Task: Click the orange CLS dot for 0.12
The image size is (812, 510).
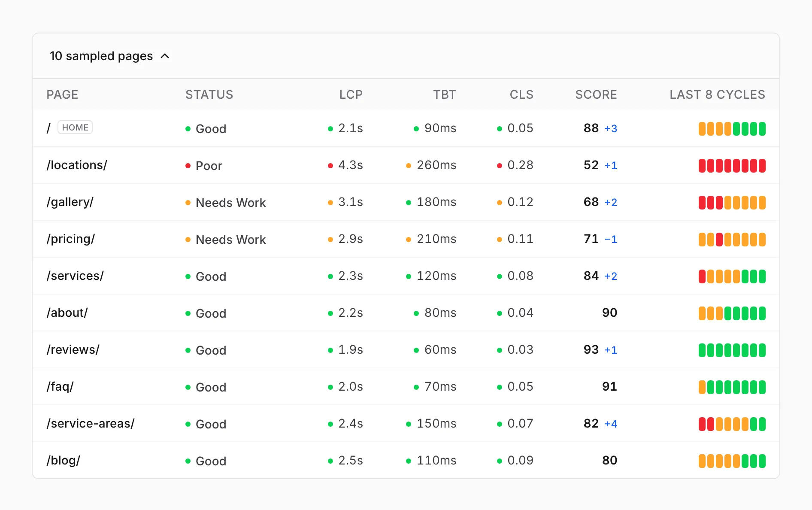Action: [x=500, y=203]
